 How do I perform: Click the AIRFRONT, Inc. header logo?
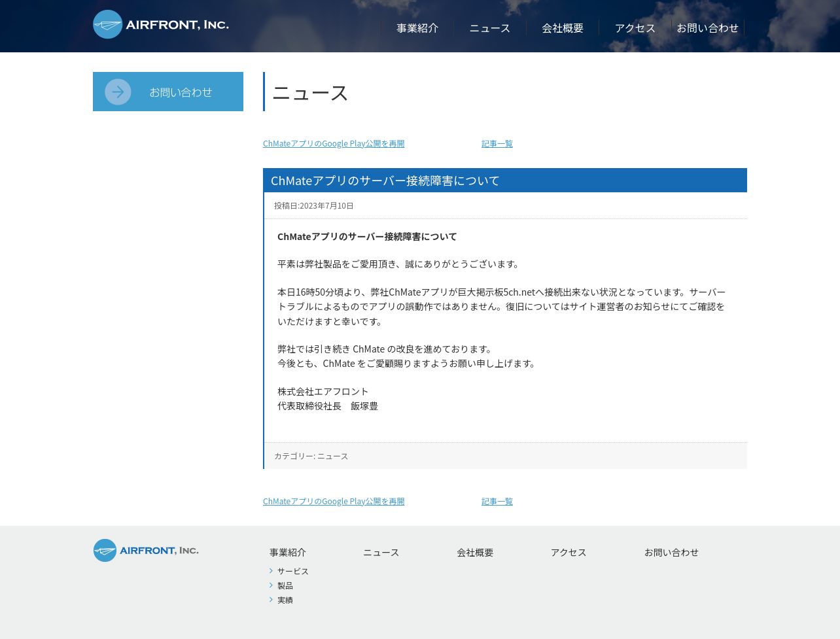[x=161, y=24]
